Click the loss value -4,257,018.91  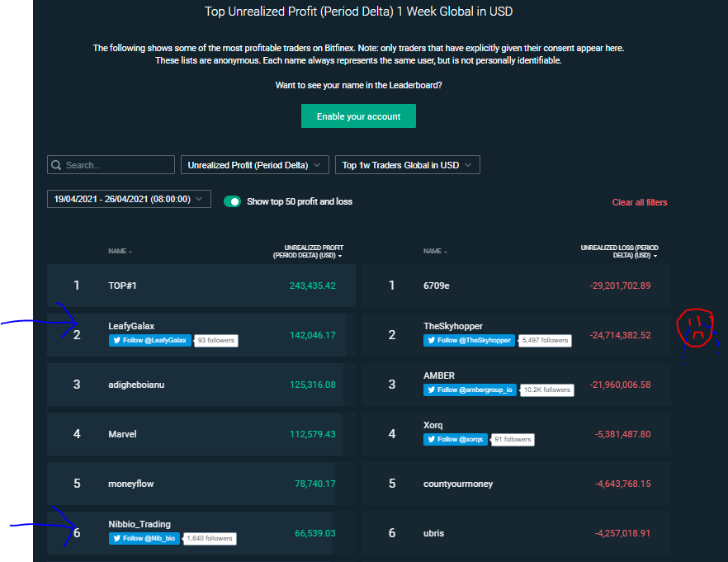623,533
